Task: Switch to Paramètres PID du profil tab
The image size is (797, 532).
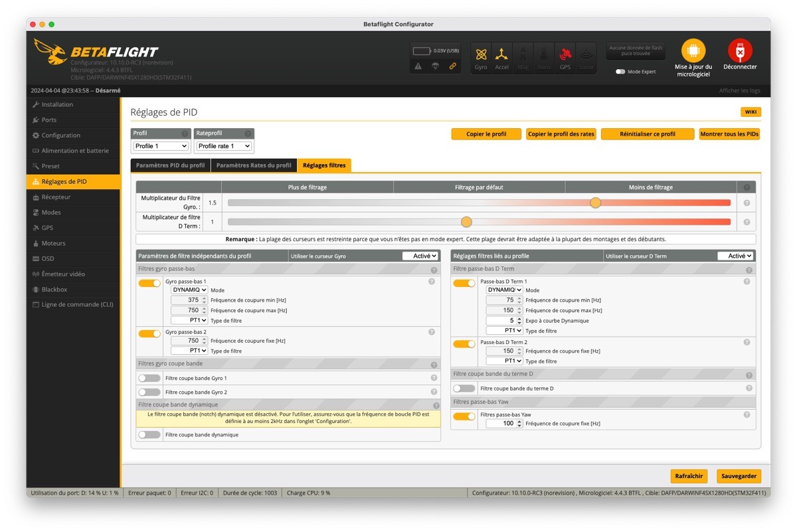Action: point(171,165)
